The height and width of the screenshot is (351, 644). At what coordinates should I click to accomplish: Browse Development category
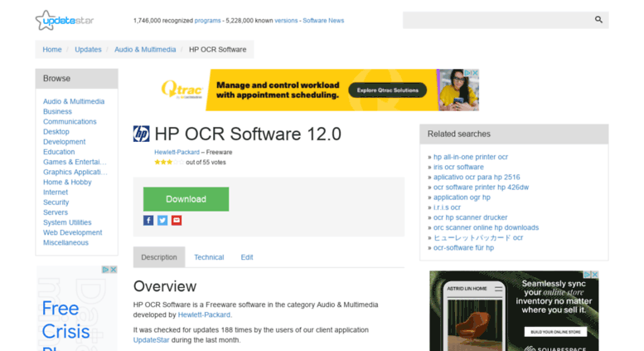click(65, 142)
